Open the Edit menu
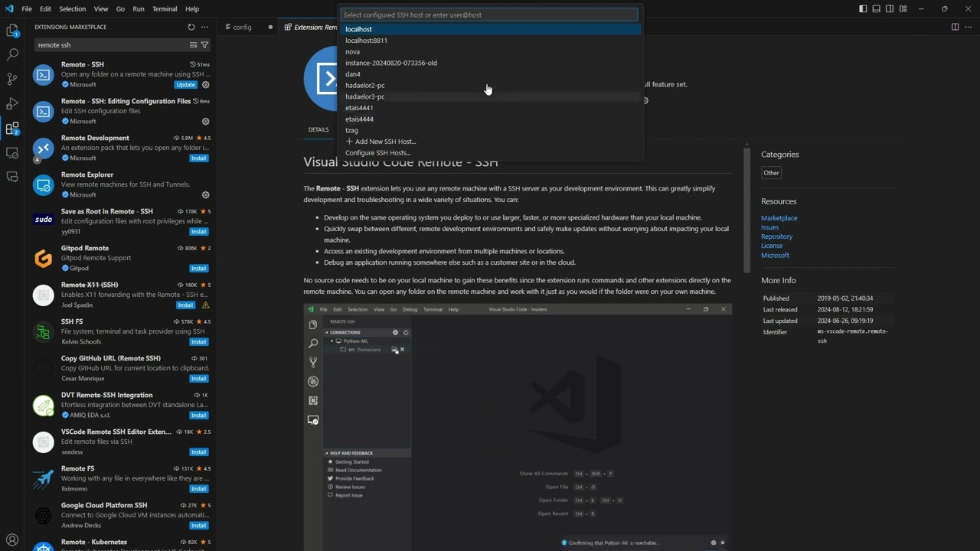 click(x=46, y=9)
